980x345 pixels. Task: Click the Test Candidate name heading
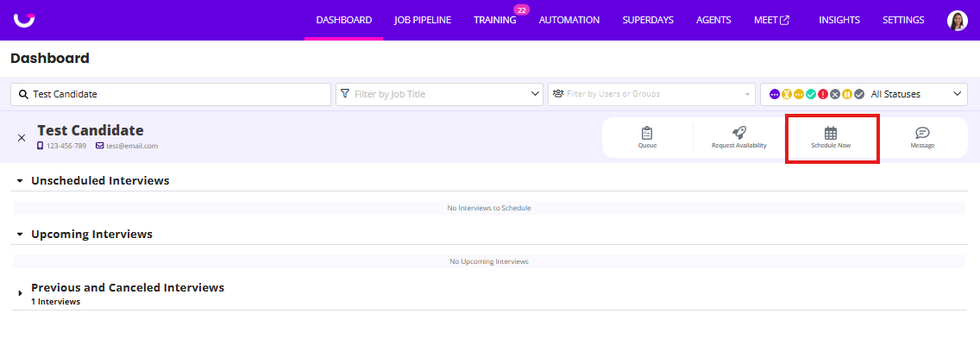click(91, 130)
